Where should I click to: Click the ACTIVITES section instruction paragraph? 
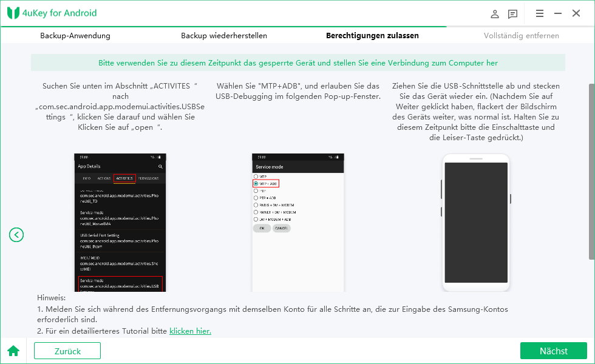point(120,107)
